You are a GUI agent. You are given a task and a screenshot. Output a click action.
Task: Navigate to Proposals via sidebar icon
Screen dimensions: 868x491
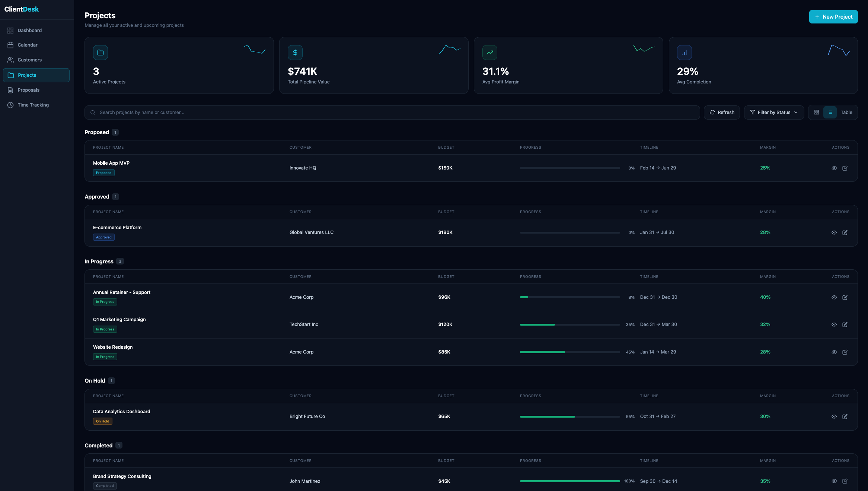[10, 90]
